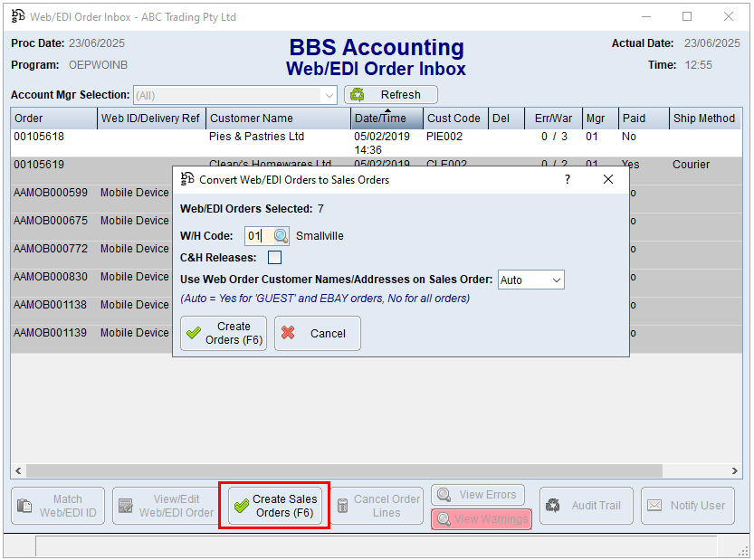754x560 pixels.
Task: Click Create Sales Orders (F6) bottom button
Action: 274,506
